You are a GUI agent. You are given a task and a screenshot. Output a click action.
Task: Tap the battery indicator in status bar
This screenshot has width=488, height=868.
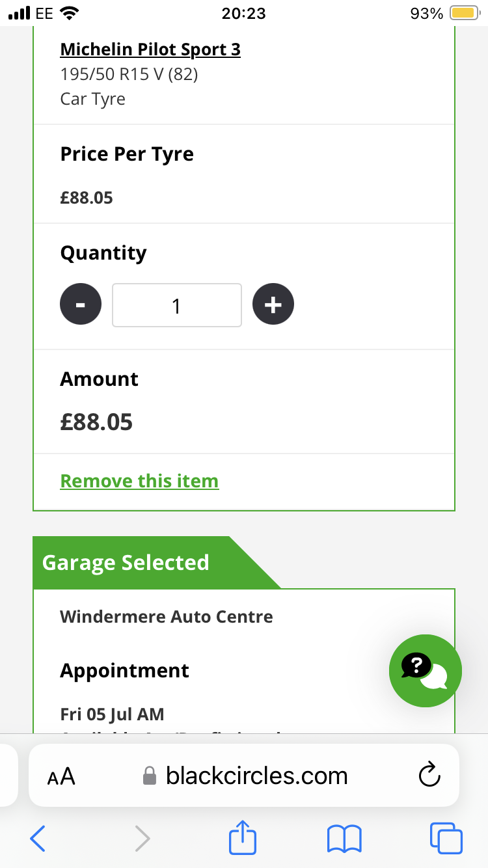(464, 13)
